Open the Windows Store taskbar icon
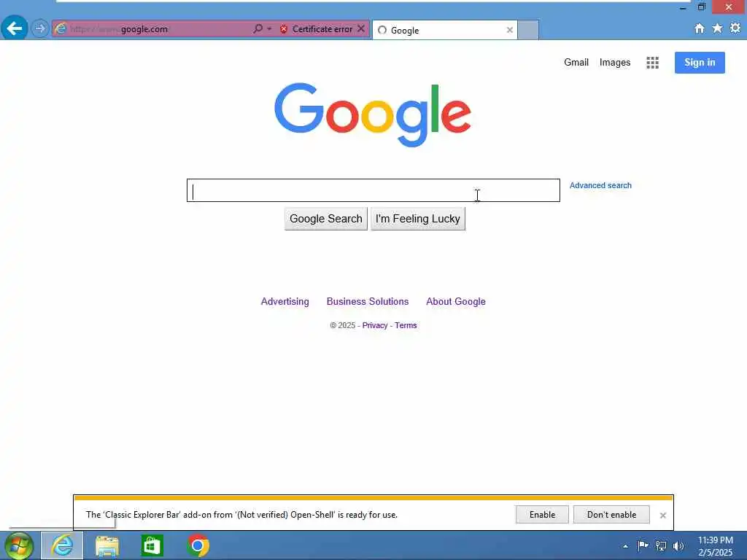 point(152,545)
